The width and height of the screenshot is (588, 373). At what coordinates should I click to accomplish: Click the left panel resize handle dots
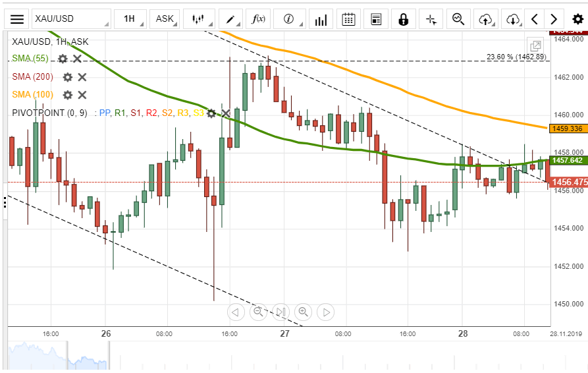click(x=5, y=202)
